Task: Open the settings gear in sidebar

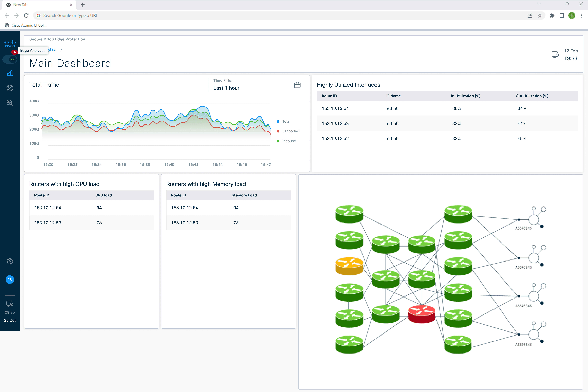Action: 10,261
